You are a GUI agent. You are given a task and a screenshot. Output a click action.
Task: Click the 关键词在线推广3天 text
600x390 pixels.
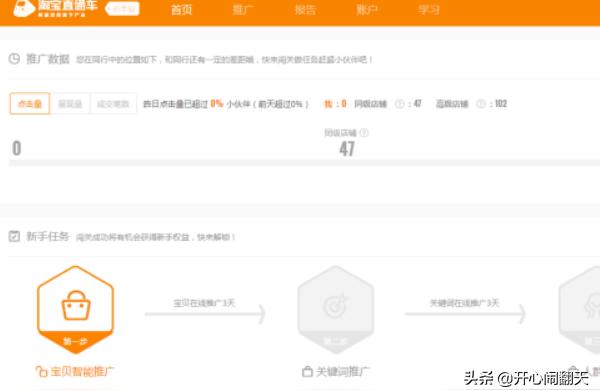pyautogui.click(x=464, y=303)
